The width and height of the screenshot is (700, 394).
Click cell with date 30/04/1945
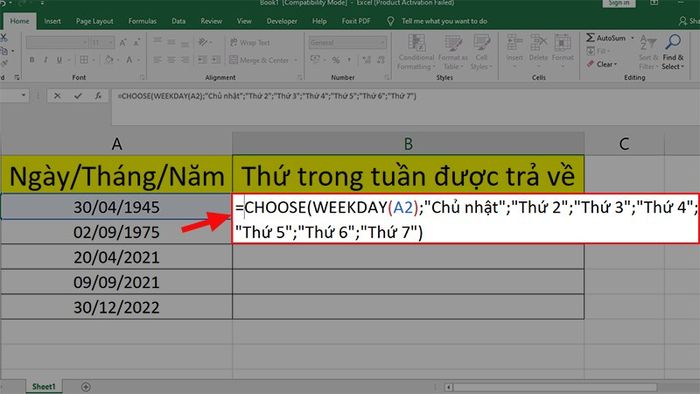coord(117,207)
